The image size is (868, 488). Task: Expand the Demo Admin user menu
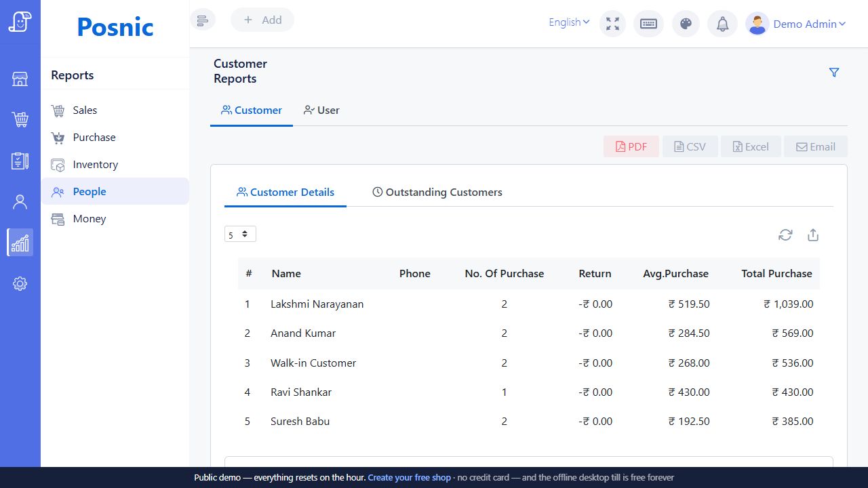point(810,24)
